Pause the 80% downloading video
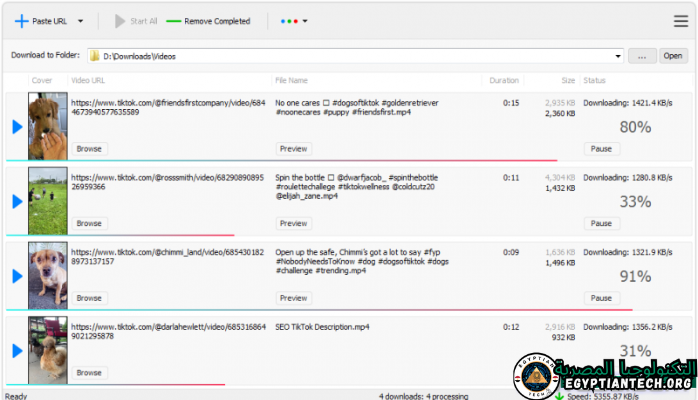698x400 pixels. [x=601, y=148]
